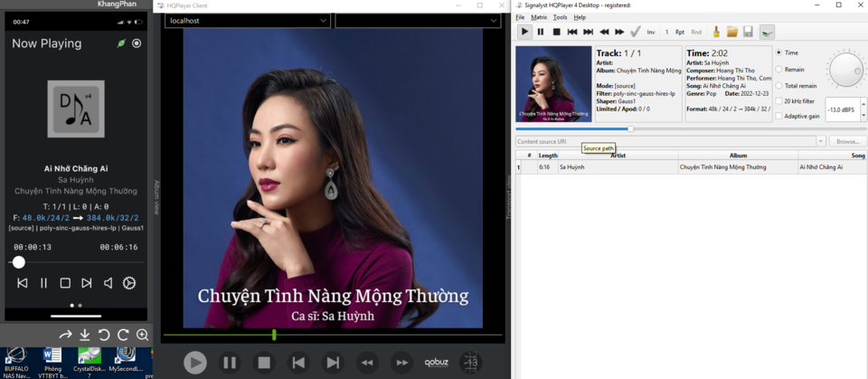This screenshot has height=379, width=868.
Task: Select the Remain radio button
Action: (x=778, y=70)
